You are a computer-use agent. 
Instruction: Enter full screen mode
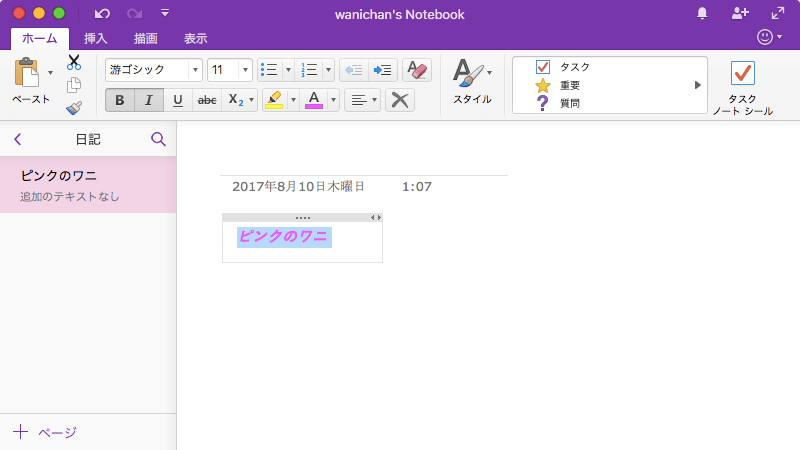point(778,14)
